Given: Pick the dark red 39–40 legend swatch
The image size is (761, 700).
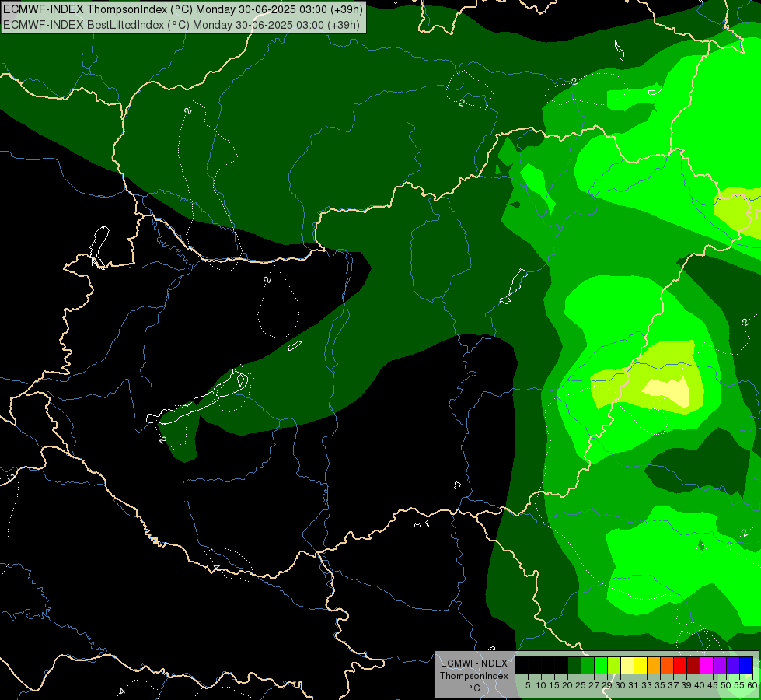Looking at the screenshot, I should tap(693, 666).
